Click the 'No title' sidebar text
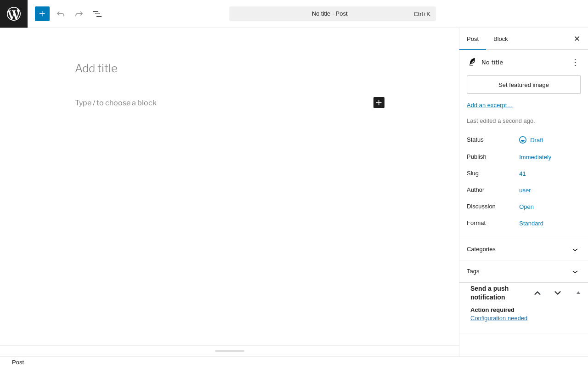Screen dimensions: 588x368 coord(492,63)
